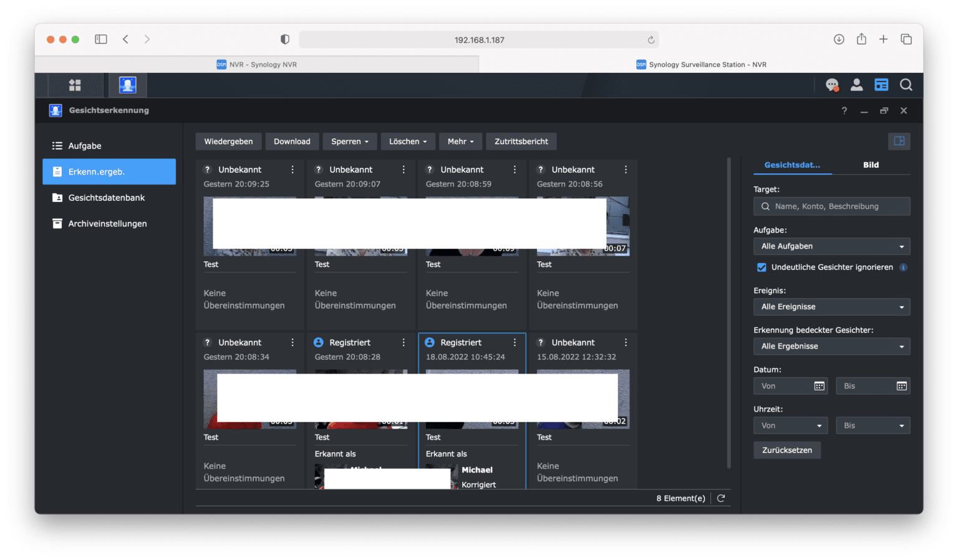Open the notifications icon in the top bar
This screenshot has height=560, width=958.
coord(832,85)
